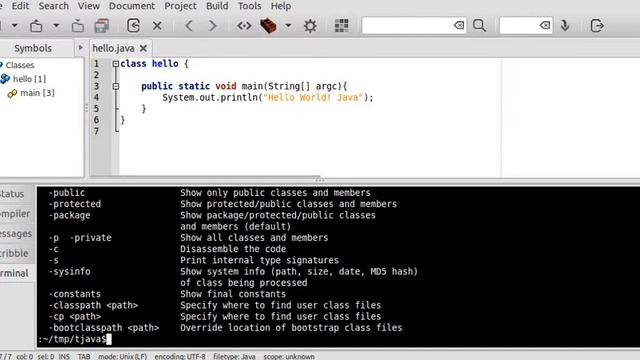Open the Search menu
The image size is (640, 360).
(53, 6)
